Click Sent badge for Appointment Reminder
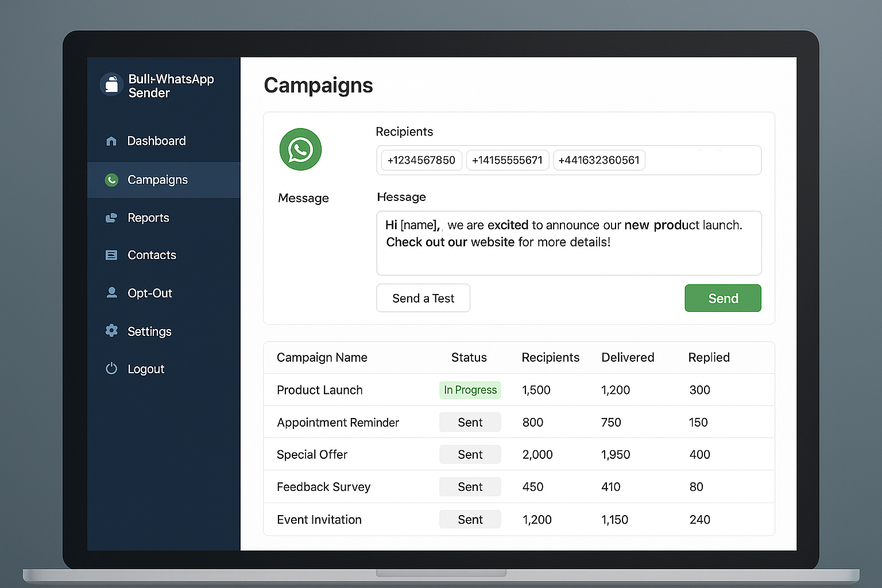This screenshot has width=882, height=588. coord(470,422)
